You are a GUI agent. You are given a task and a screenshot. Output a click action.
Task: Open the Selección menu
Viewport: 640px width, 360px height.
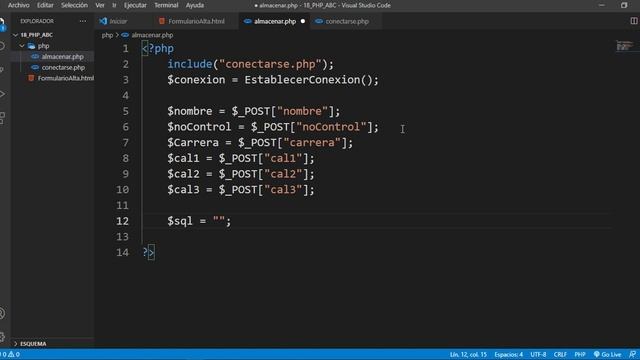point(74,5)
